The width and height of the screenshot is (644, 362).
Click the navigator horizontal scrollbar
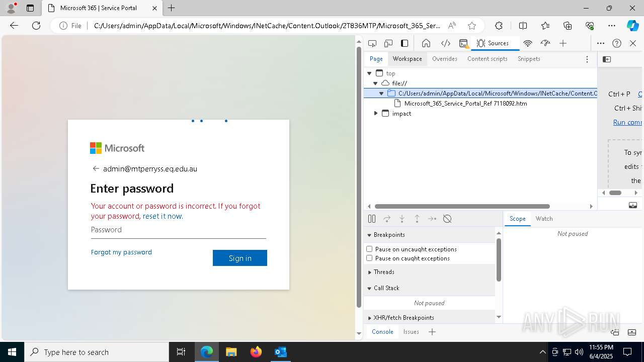(x=462, y=206)
